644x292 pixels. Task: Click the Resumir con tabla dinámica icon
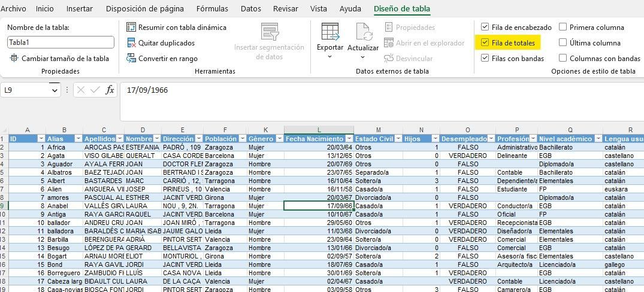(x=131, y=28)
